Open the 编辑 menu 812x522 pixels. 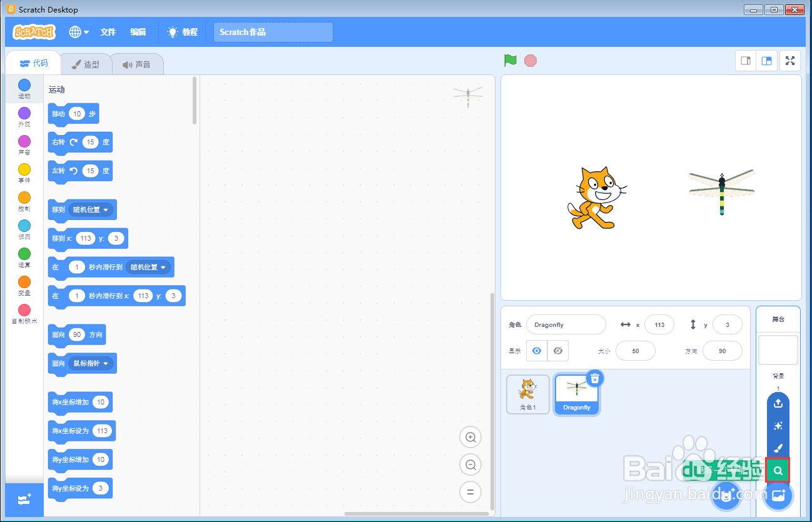point(138,32)
